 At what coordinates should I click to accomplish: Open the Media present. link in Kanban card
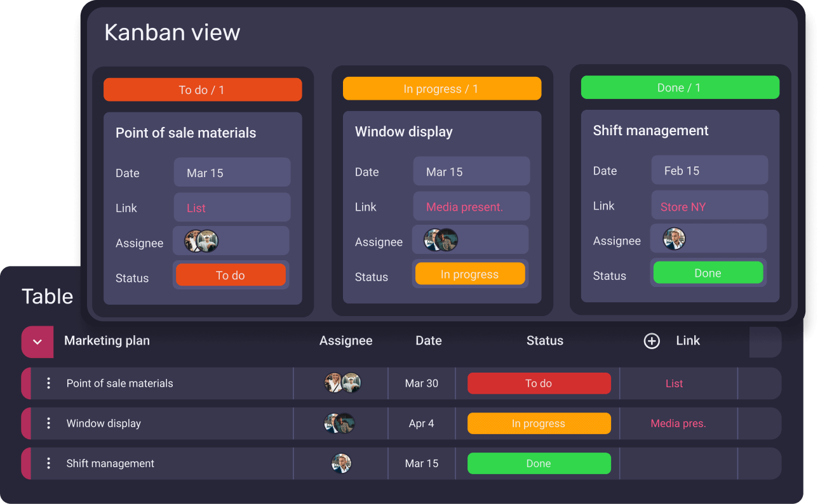click(464, 207)
